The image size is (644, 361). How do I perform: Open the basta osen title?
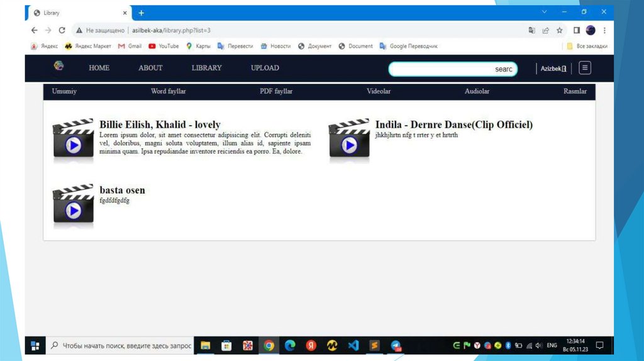[122, 190]
